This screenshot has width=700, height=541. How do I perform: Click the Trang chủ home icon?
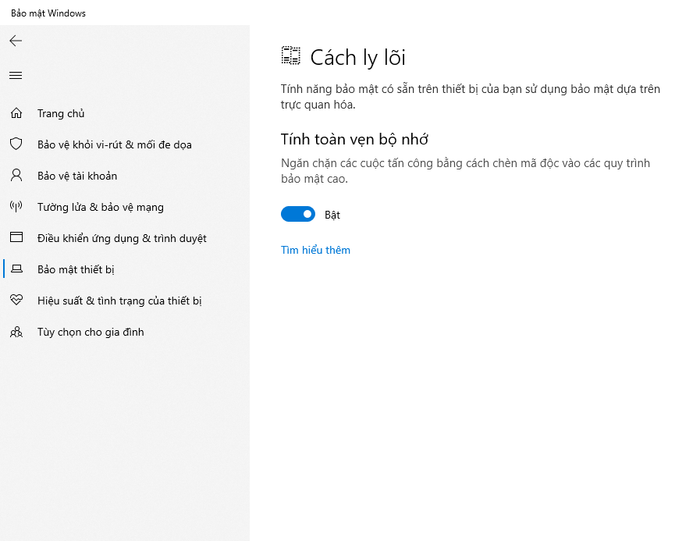(x=17, y=113)
